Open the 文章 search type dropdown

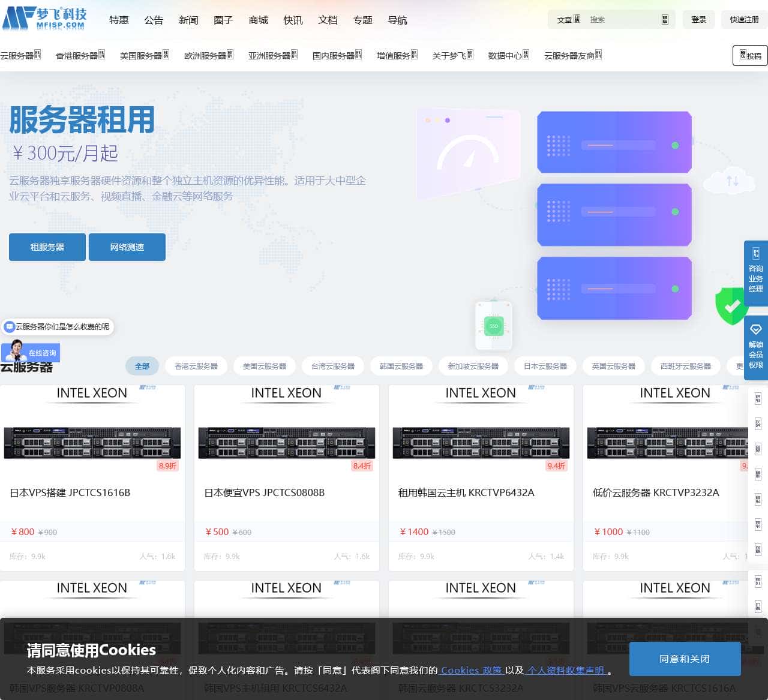tap(568, 19)
